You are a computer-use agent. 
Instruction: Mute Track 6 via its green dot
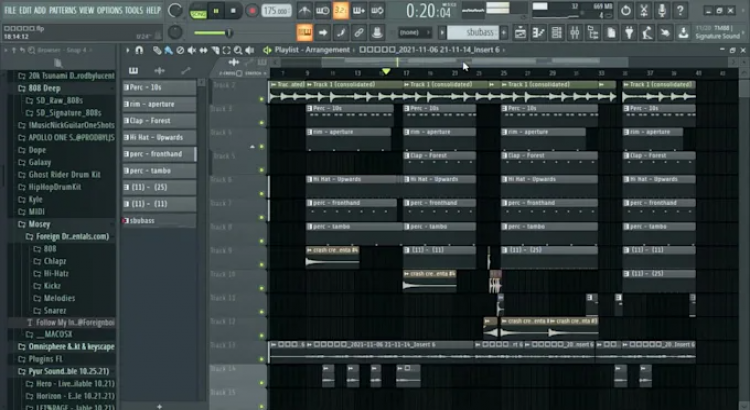pyautogui.click(x=262, y=194)
